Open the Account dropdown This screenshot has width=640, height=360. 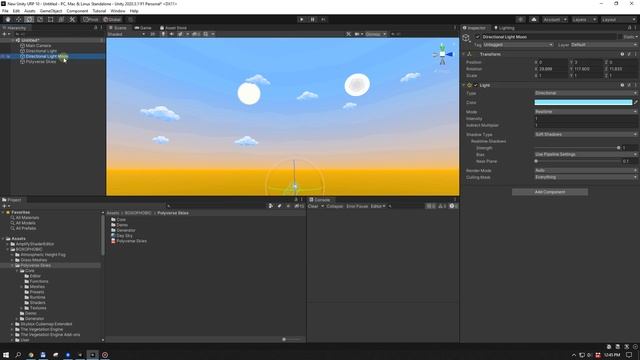click(555, 20)
